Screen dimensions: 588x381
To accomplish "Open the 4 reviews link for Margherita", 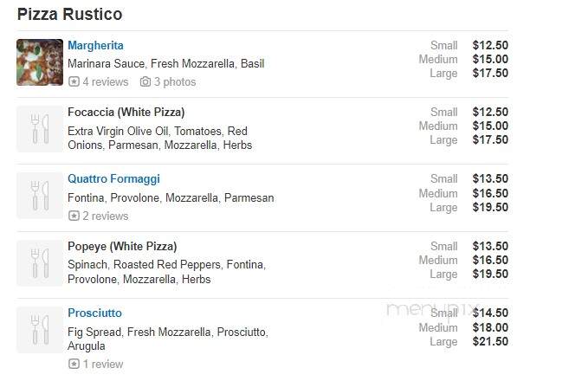I will coord(106,81).
